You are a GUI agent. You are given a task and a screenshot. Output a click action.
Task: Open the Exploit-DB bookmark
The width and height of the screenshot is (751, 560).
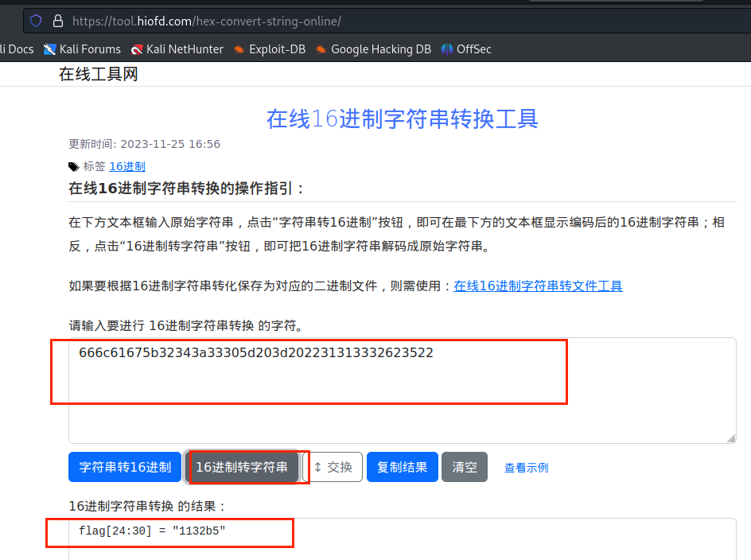coord(269,49)
